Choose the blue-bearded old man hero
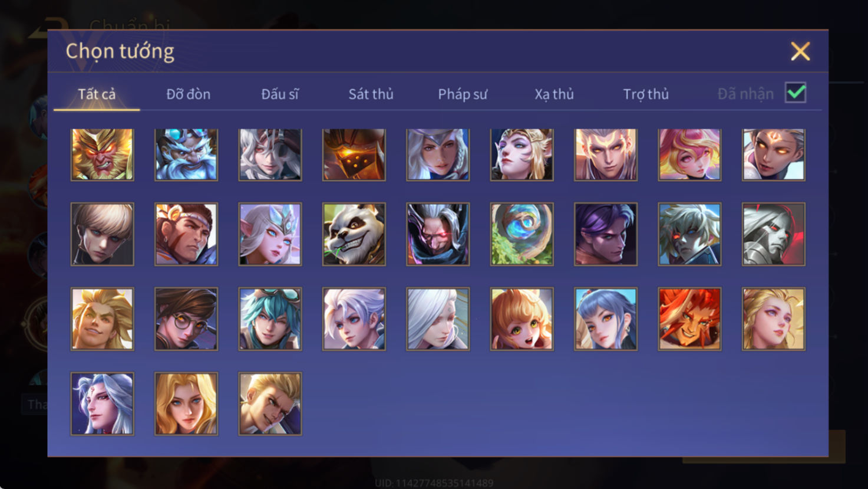 coord(186,155)
